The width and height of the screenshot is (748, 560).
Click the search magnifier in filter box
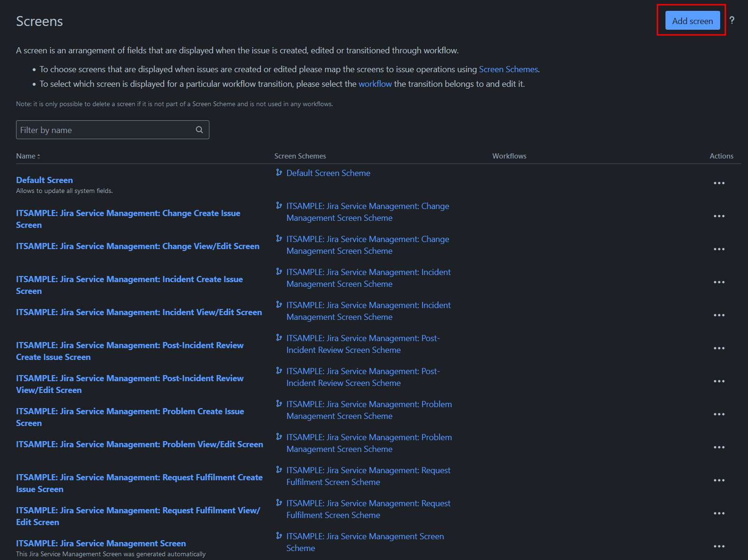click(199, 130)
